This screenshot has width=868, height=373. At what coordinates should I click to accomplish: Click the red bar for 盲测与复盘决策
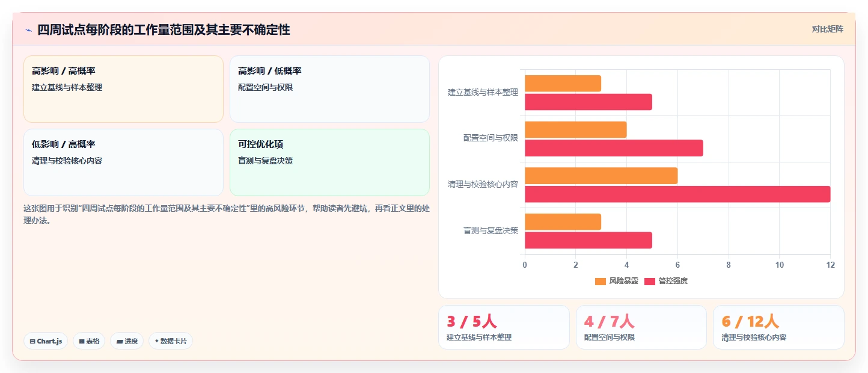588,240
